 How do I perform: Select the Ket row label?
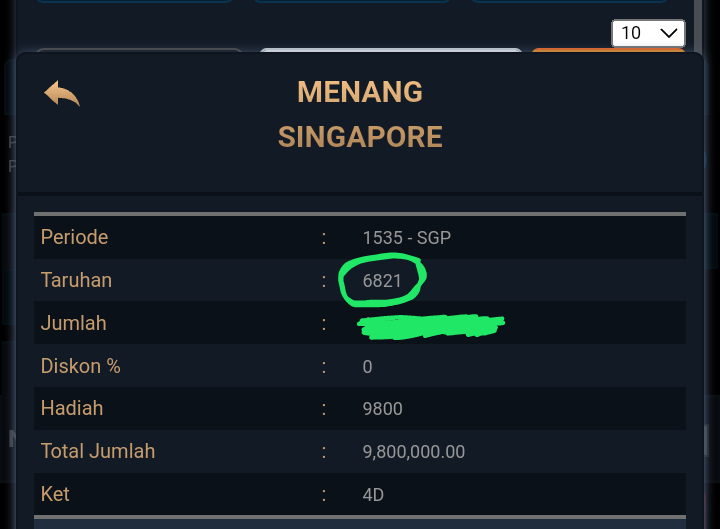55,494
